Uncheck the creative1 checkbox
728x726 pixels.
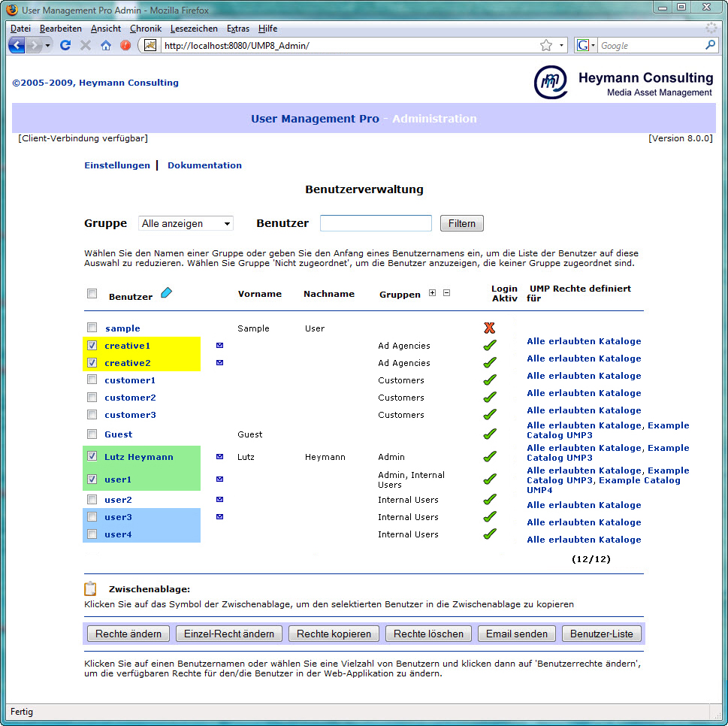coord(92,345)
